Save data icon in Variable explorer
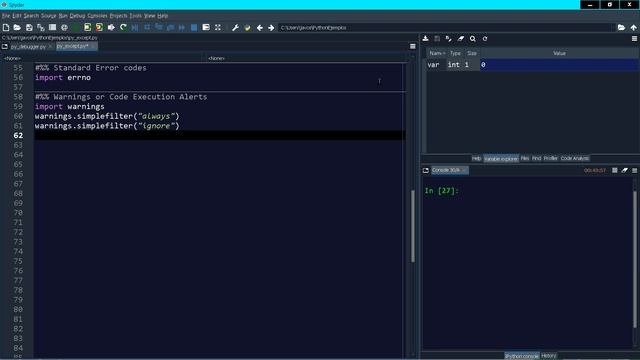 pos(437,38)
